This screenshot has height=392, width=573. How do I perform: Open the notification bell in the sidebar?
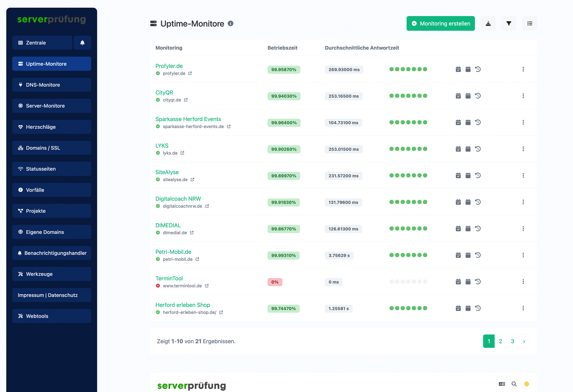pyautogui.click(x=82, y=42)
